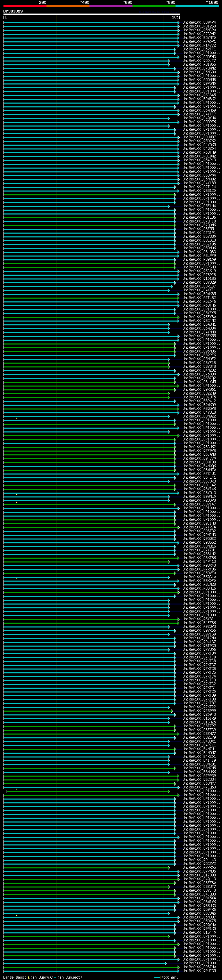222x980 pixels.
Task: Select the UniRef100_Q0JAM8 hit label
Action: [x=199, y=455]
